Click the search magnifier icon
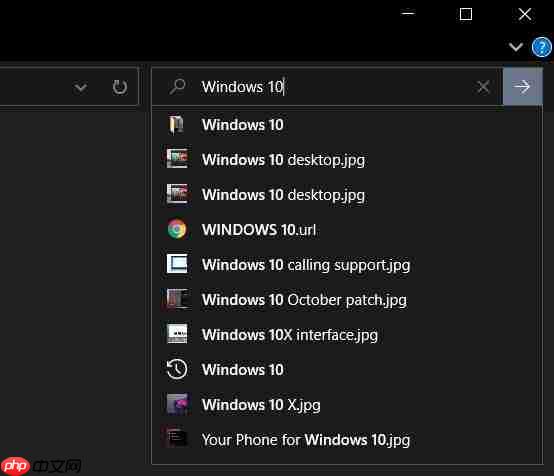This screenshot has width=554, height=476. click(x=177, y=86)
